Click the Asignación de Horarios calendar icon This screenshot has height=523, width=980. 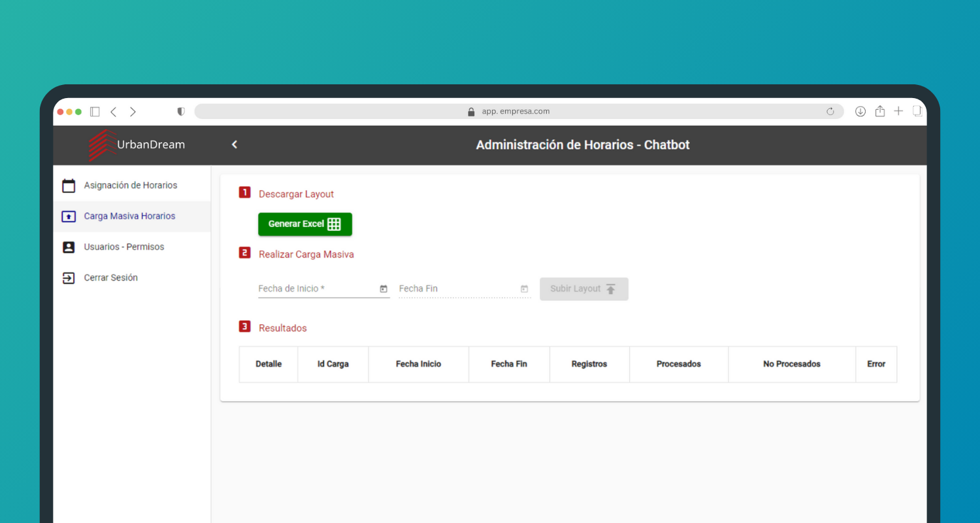coord(69,186)
